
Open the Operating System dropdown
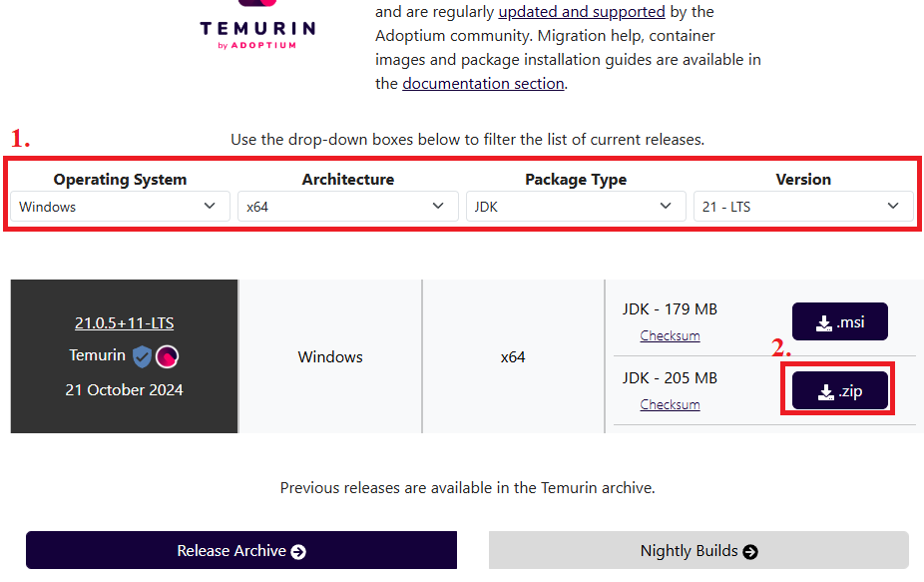tap(120, 207)
